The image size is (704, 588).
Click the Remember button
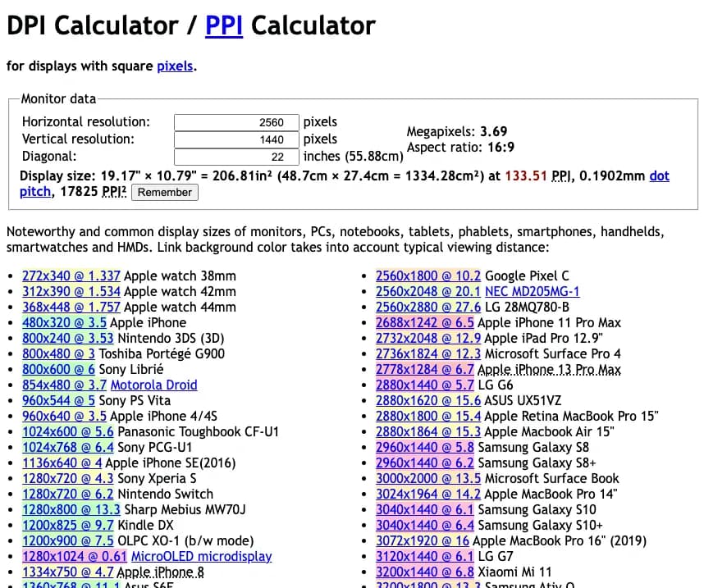(x=164, y=193)
